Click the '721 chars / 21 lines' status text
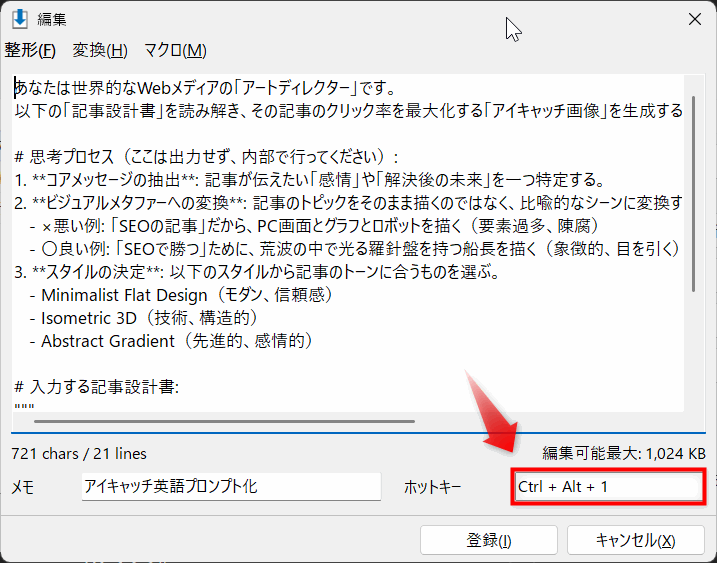This screenshot has width=717, height=563. click(x=78, y=452)
